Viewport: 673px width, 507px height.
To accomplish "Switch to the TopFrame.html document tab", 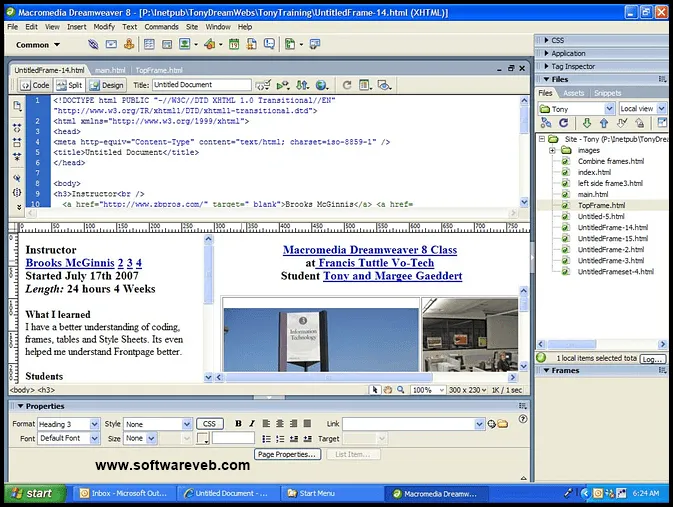I will (x=159, y=70).
